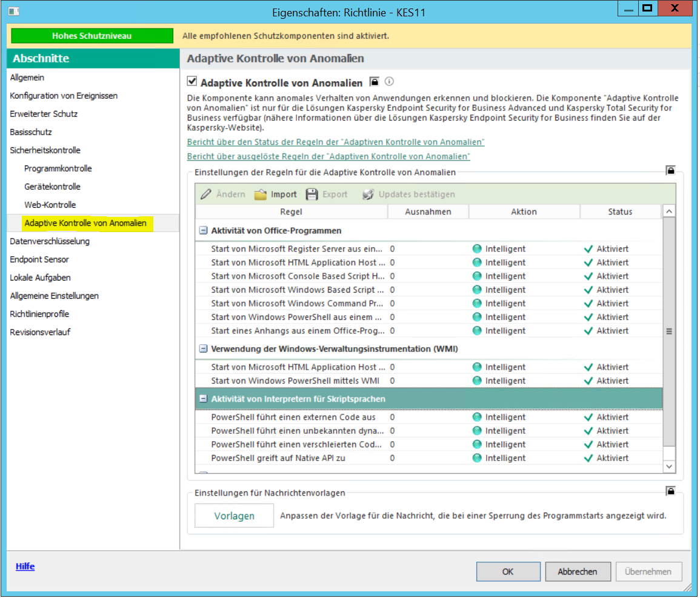Click the rule list scrollbar down arrow

click(669, 466)
